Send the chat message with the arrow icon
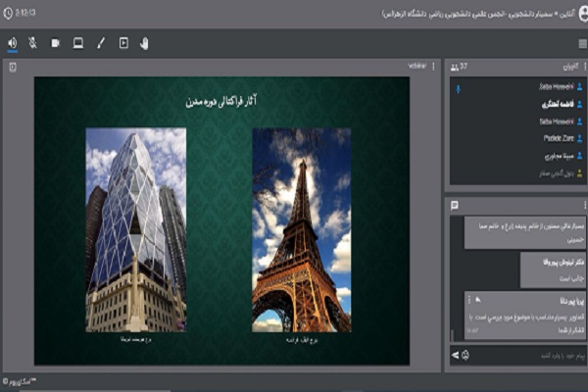The height and width of the screenshot is (392, 588). (x=455, y=355)
